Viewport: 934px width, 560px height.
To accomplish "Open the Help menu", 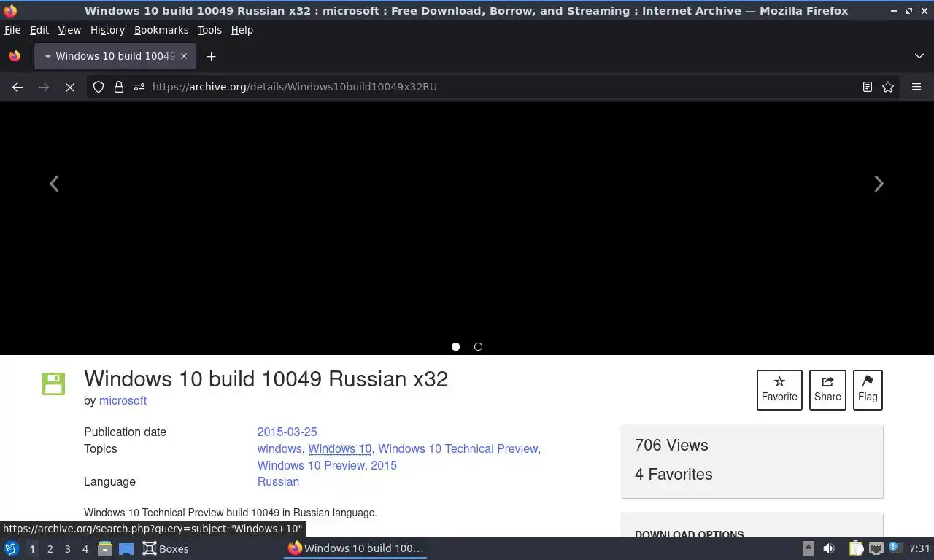I will pyautogui.click(x=242, y=30).
